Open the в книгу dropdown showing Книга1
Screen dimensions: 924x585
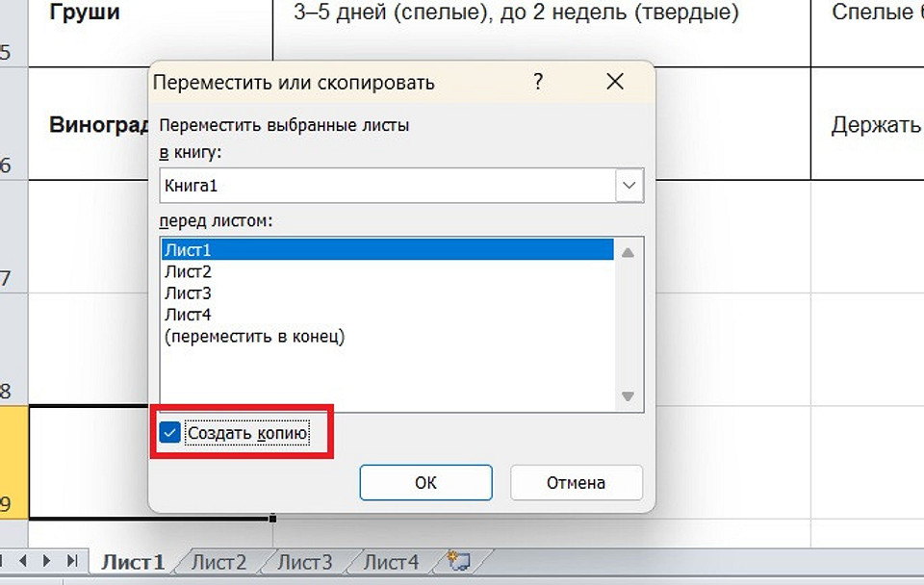click(629, 185)
